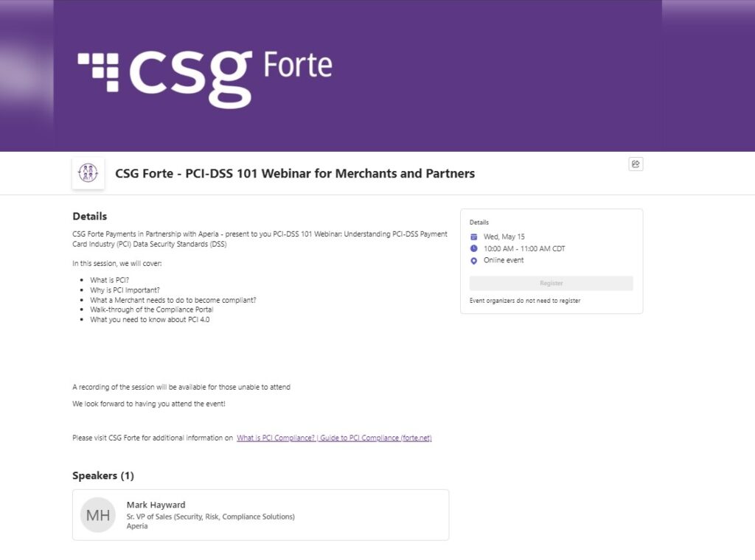Select the Online event label

505,260
